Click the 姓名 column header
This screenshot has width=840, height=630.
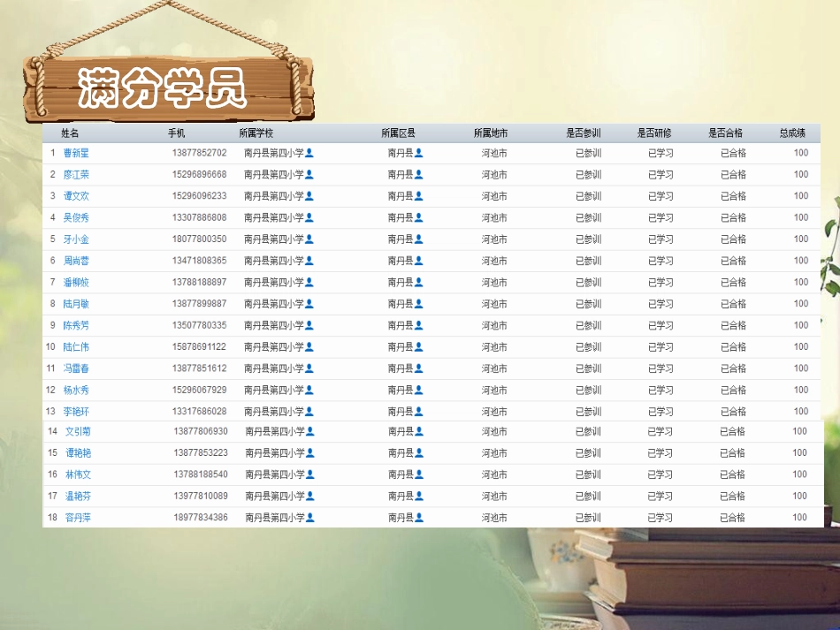[70, 133]
